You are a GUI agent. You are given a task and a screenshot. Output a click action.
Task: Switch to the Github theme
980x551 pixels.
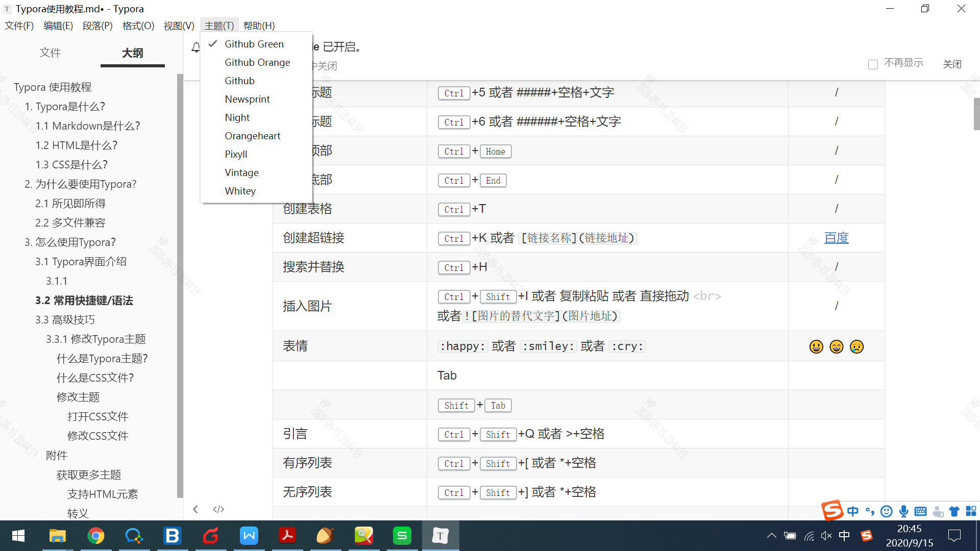(256, 81)
